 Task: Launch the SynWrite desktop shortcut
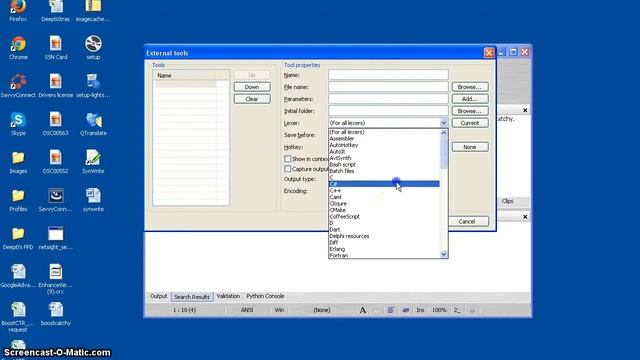click(93, 161)
